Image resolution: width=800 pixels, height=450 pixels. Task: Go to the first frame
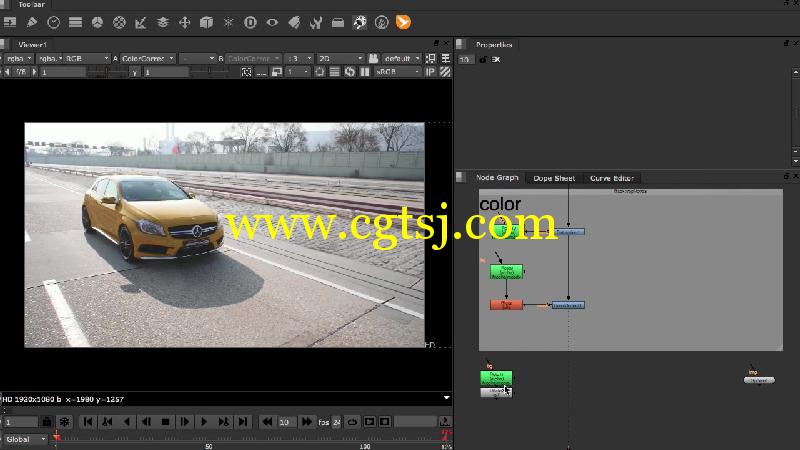(x=88, y=422)
